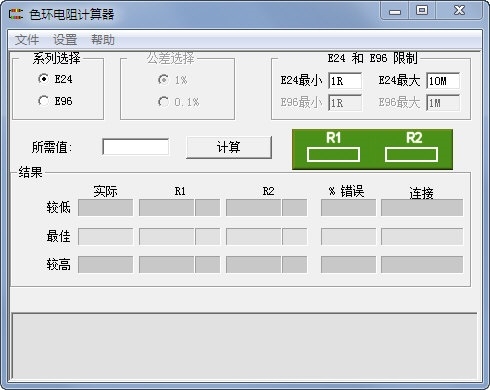Select the E24 series radio button
This screenshot has width=490, height=390.
[43, 79]
